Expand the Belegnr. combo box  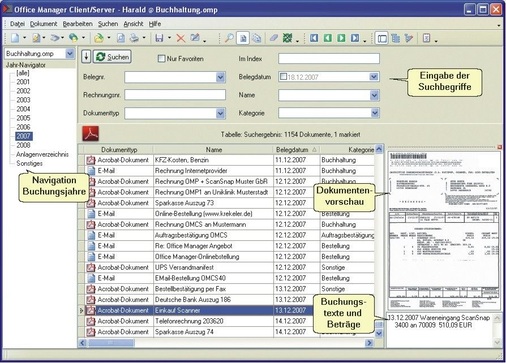(220, 77)
